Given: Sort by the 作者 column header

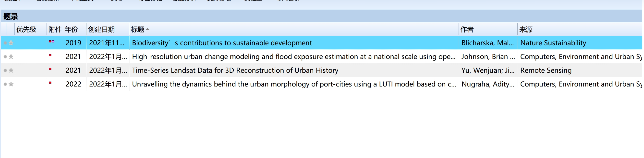Looking at the screenshot, I should 467,29.
